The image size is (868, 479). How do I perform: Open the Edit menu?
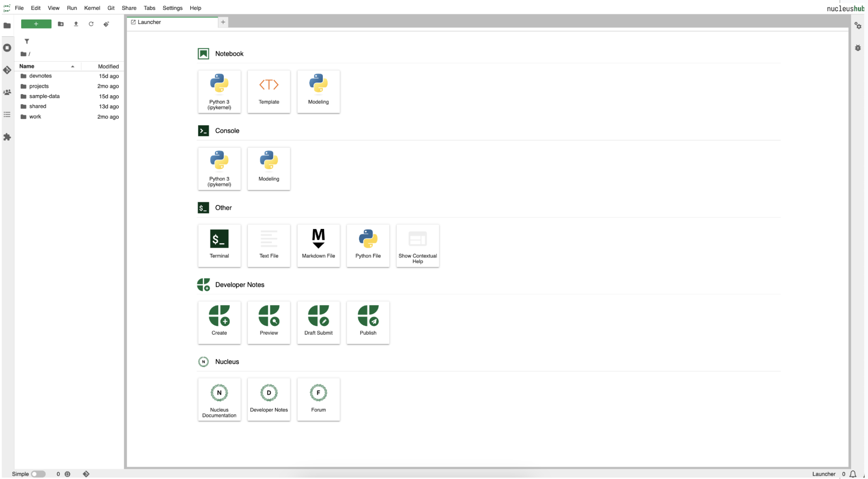pyautogui.click(x=36, y=8)
